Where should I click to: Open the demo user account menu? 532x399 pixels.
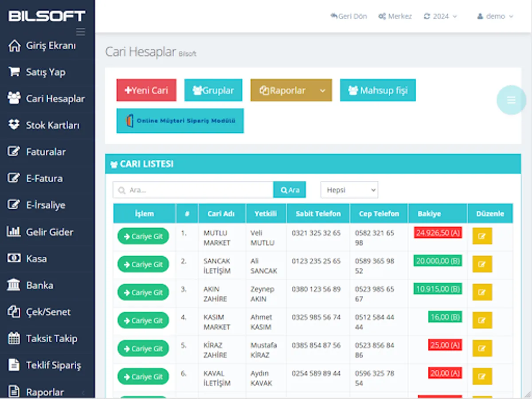point(494,16)
